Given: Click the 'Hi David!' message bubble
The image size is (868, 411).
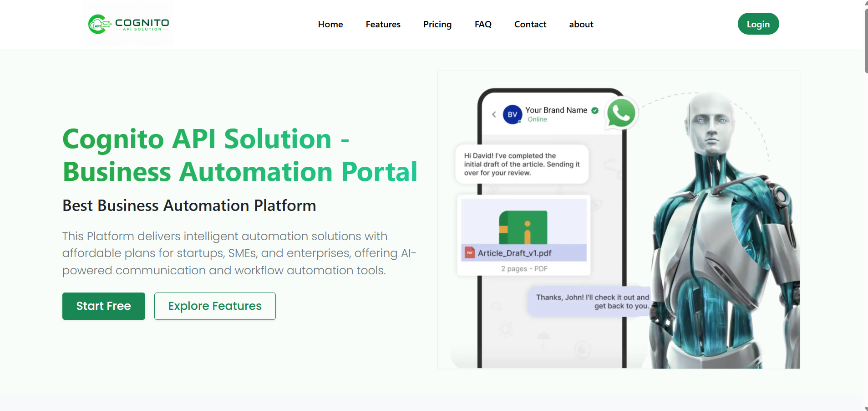Looking at the screenshot, I should tap(522, 164).
